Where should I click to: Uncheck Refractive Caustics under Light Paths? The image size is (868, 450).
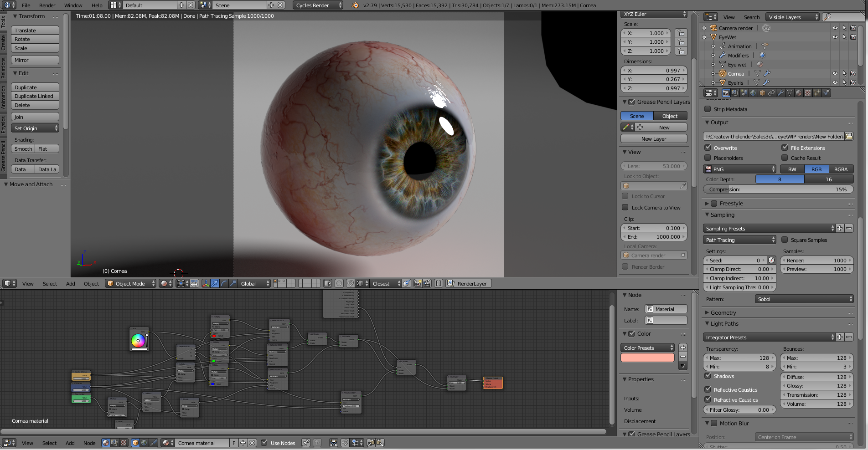coord(708,399)
